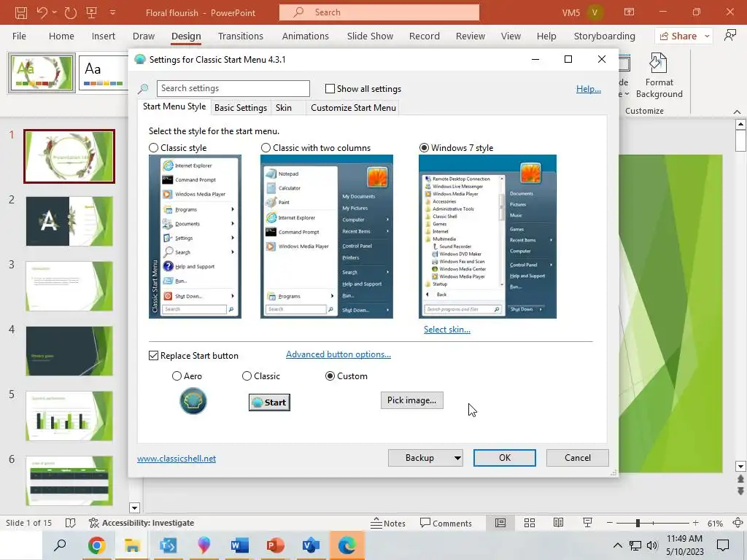Click the Save icon in PowerPoint title bar

pos(21,12)
